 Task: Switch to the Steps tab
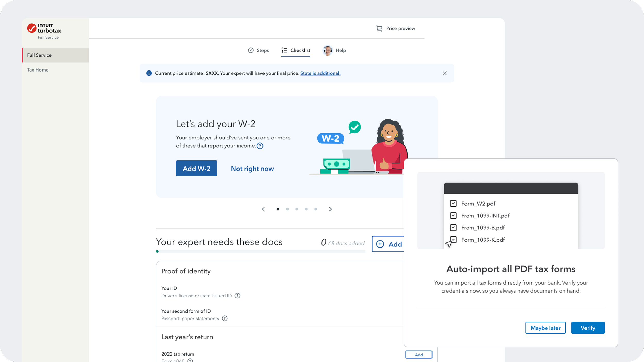(x=258, y=50)
